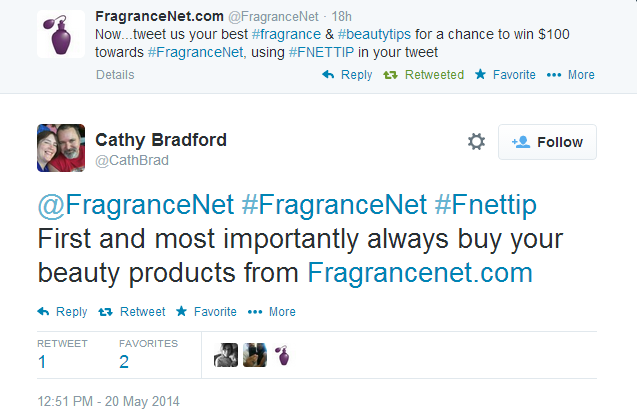Image resolution: width=637 pixels, height=417 pixels.
Task: Favorite FragranceNet's tweet with the star
Action: pyautogui.click(x=505, y=75)
